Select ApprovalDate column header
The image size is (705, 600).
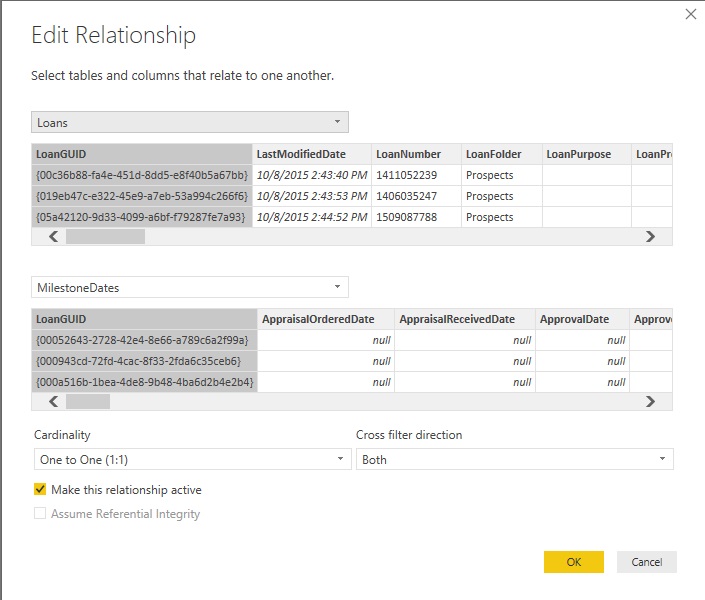click(582, 319)
